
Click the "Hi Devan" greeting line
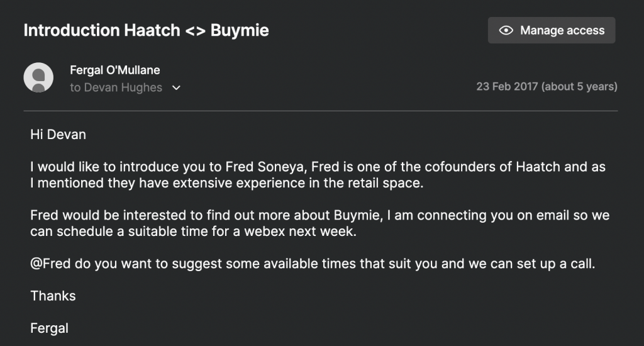[x=58, y=135]
